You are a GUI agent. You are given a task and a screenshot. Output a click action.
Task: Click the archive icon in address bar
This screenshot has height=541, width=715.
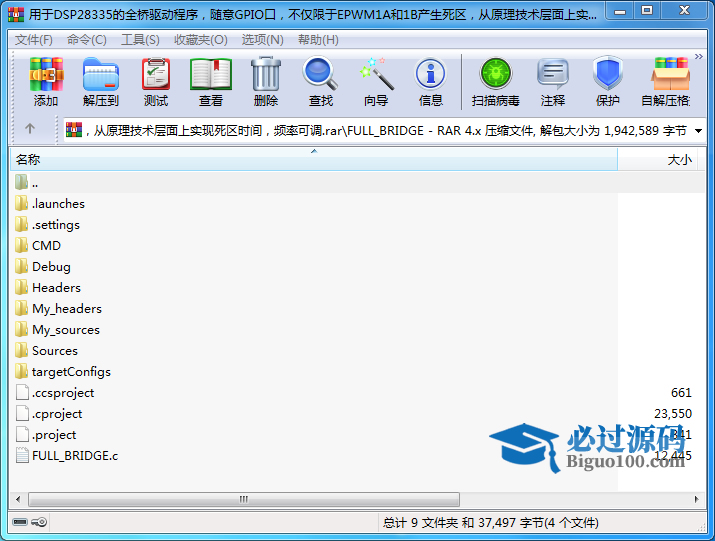tap(74, 130)
